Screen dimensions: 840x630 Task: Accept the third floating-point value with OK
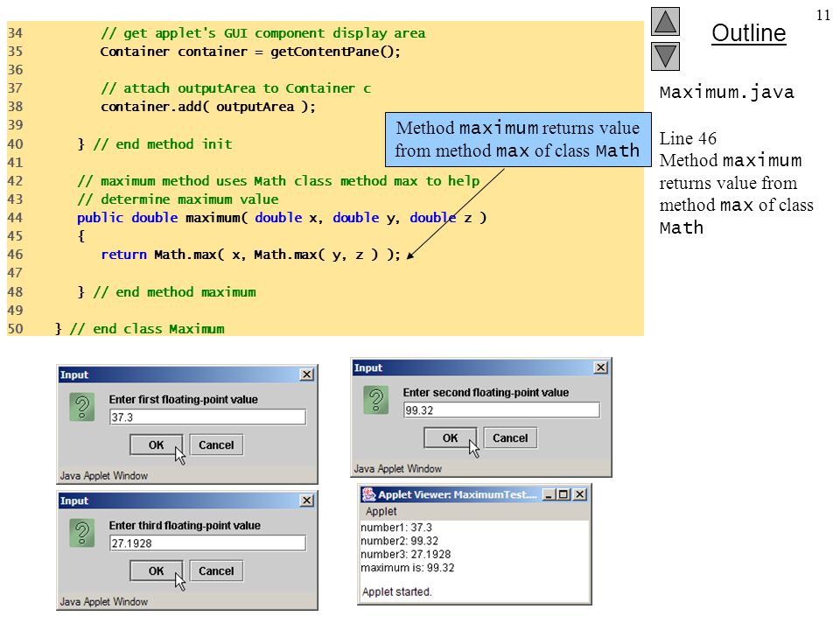click(x=157, y=570)
